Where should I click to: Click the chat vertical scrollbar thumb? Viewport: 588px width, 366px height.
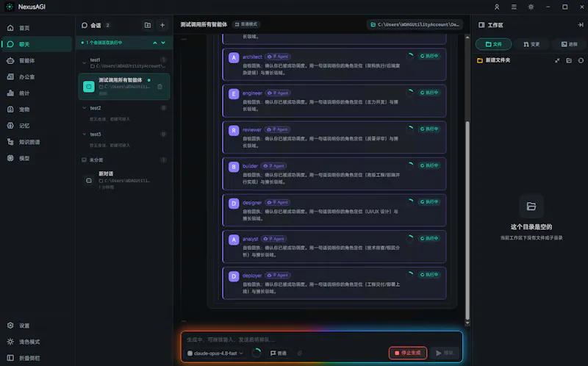point(467,220)
